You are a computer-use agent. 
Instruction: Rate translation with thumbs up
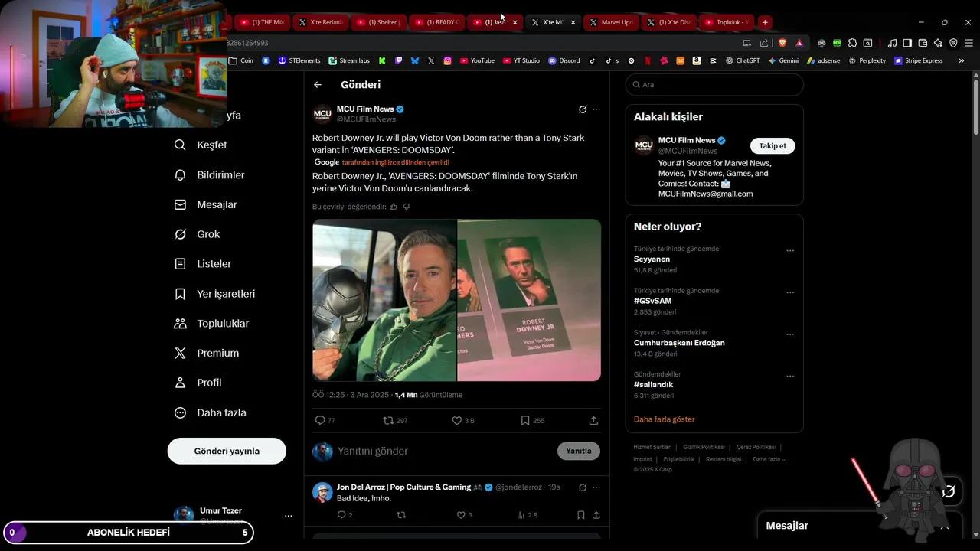(394, 207)
